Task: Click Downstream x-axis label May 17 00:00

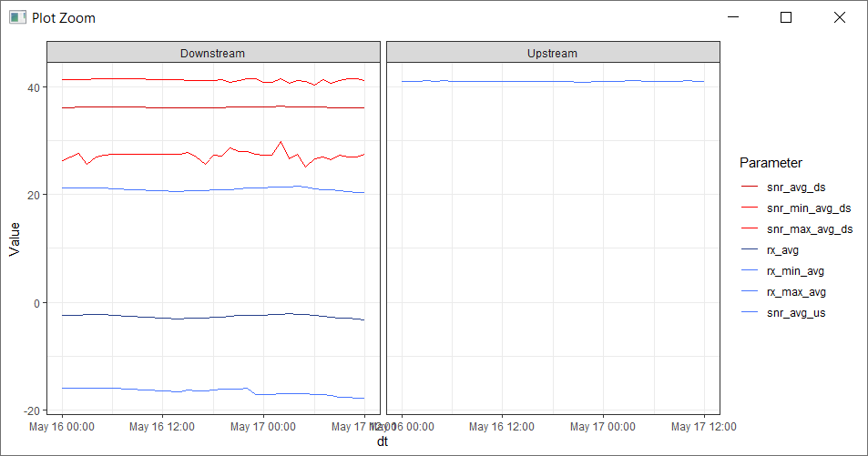Action: 263,427
